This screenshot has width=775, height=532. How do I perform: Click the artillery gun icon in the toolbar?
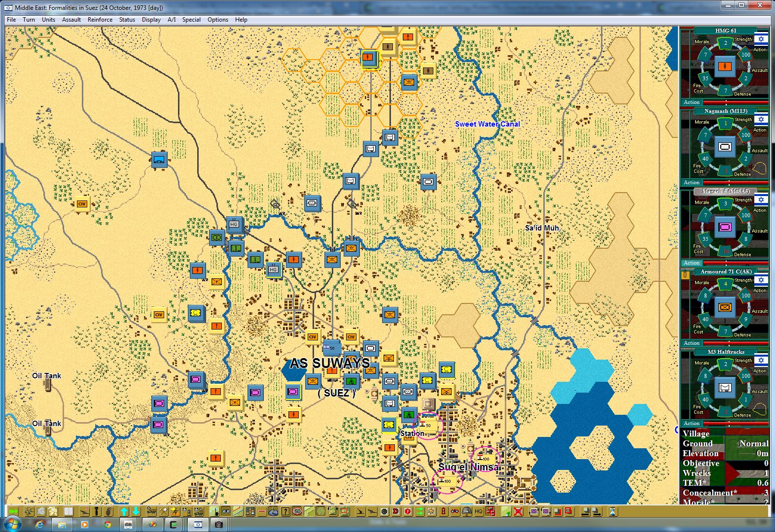(x=85, y=511)
